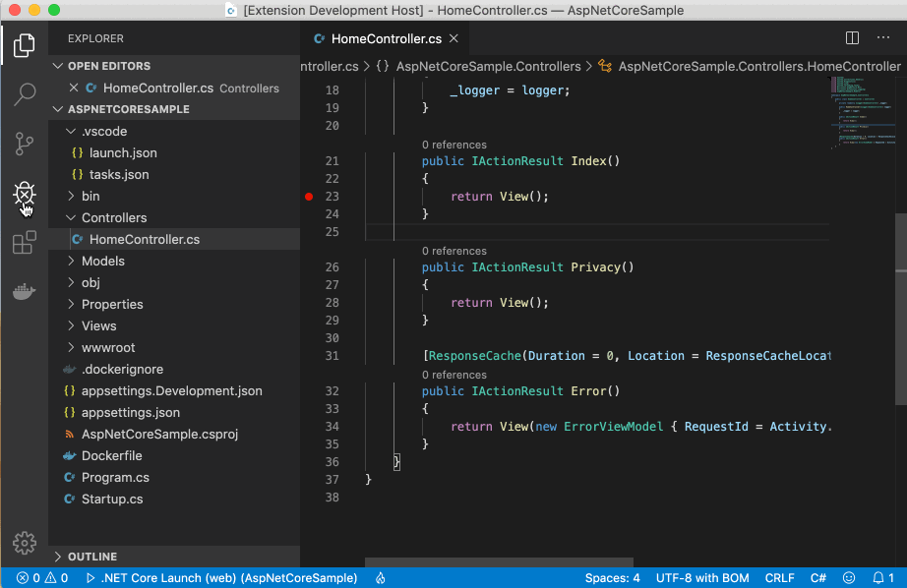Click the ntroller.cs file breadcrumb
The image size is (907, 588).
pyautogui.click(x=330, y=67)
